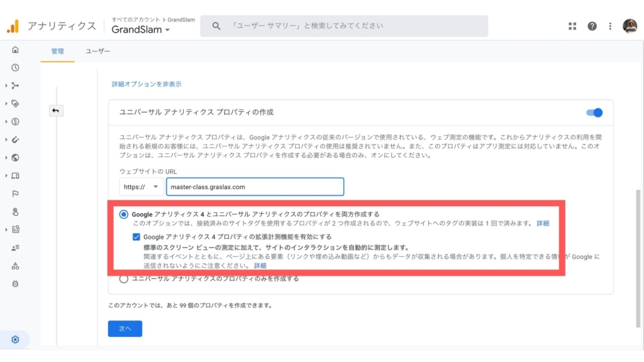Click the back arrow button
Screen dimensions: 644x362
coord(56,111)
